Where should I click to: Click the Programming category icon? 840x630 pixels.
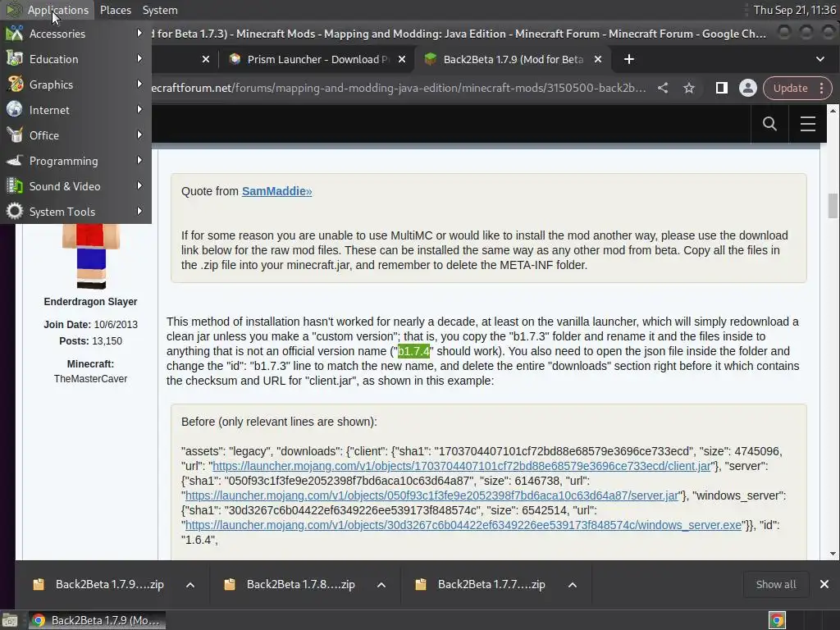point(15,160)
